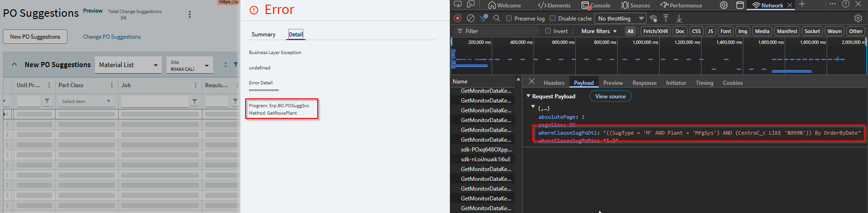
Task: Enable Disable cache checkbox
Action: [x=553, y=19]
